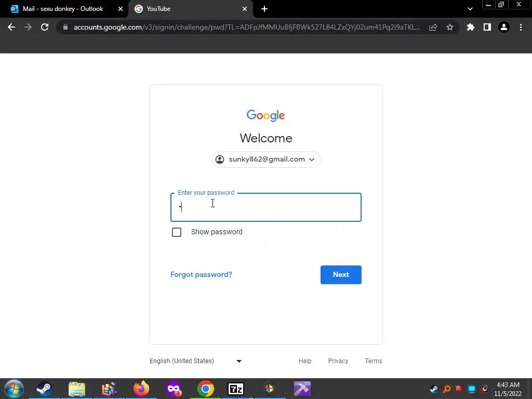Screen dimensions: 532x399
Task: Close the Outlook Mail tab
Action: pos(121,9)
